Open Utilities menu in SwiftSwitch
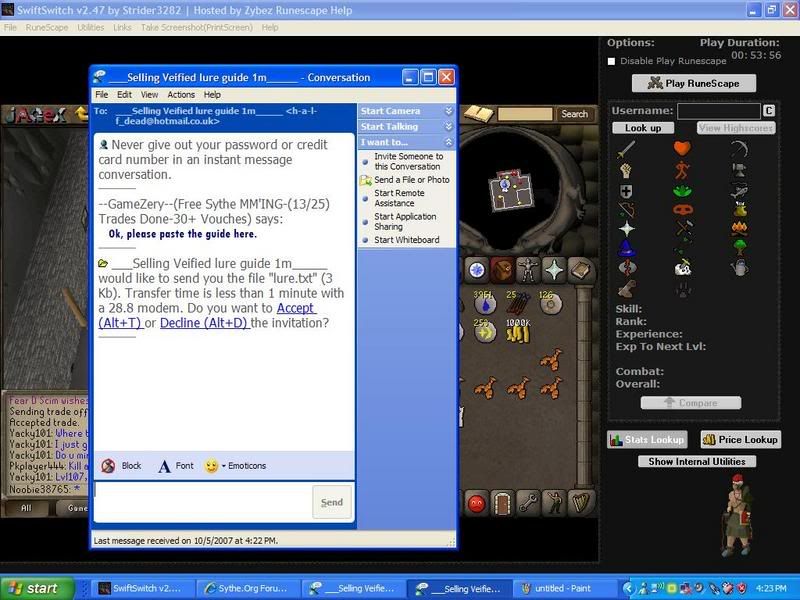 point(91,28)
